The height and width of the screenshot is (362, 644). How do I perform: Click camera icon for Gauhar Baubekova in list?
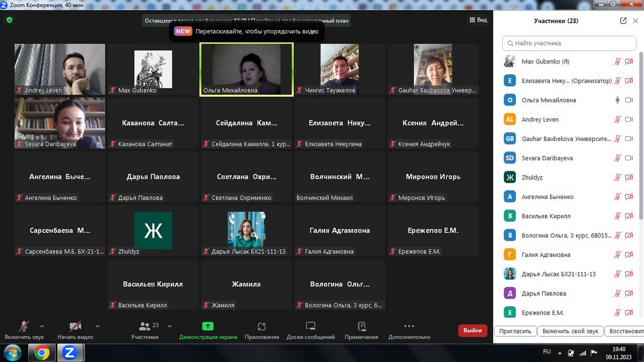629,139
